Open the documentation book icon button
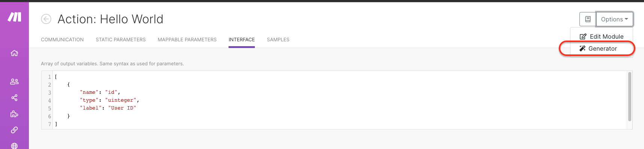 [588, 19]
